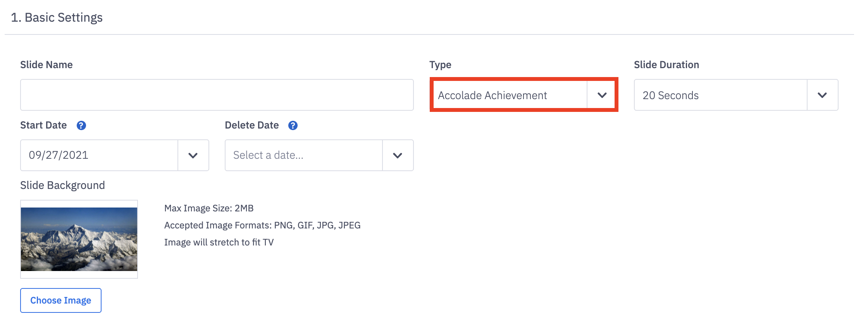Open the Delete Date picker chevron
The height and width of the screenshot is (326, 868).
[398, 156]
